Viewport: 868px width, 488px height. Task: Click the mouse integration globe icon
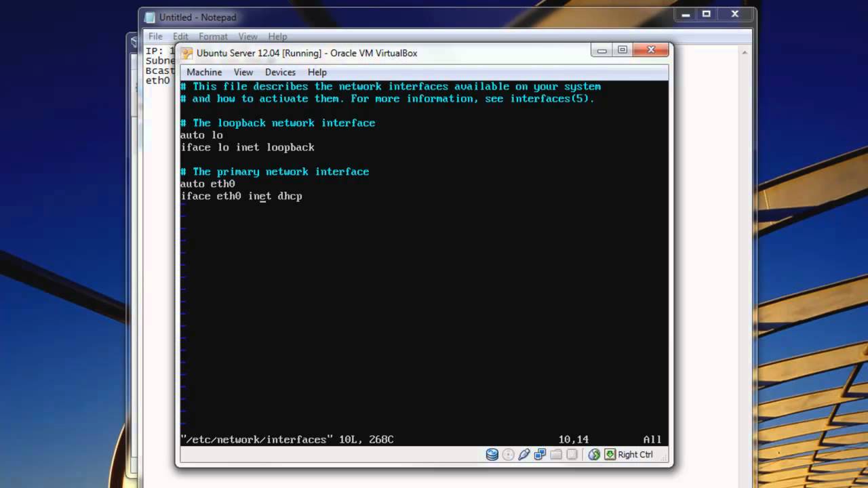pos(594,455)
